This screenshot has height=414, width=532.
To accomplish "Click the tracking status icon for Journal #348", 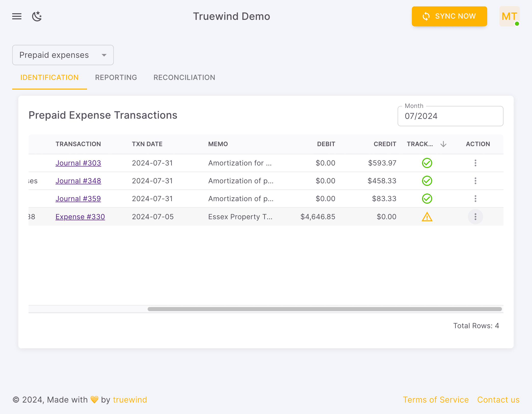I will [427, 181].
